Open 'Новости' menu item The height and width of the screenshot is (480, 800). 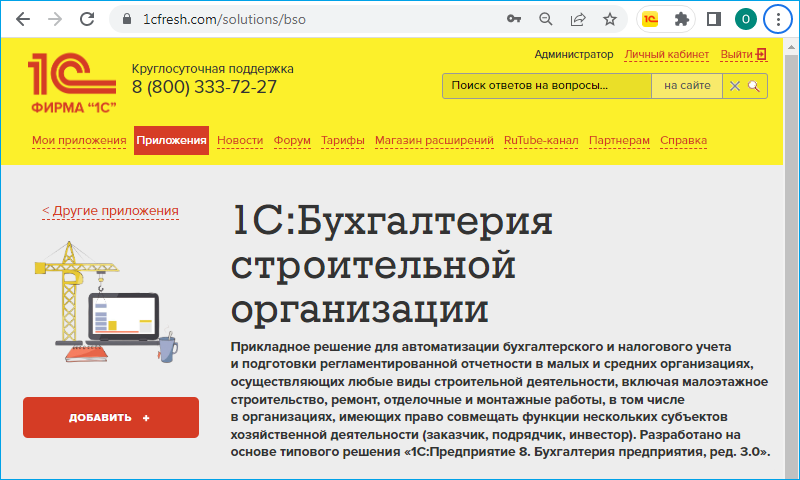tap(240, 140)
